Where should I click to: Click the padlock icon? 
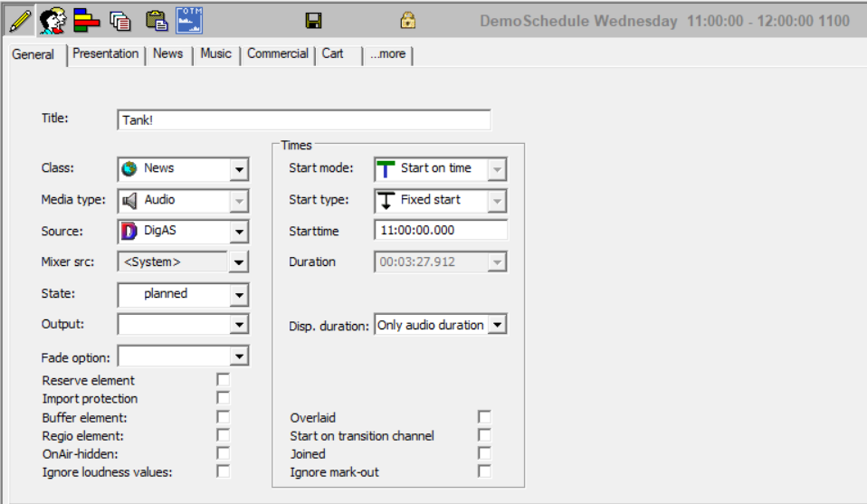tap(408, 20)
